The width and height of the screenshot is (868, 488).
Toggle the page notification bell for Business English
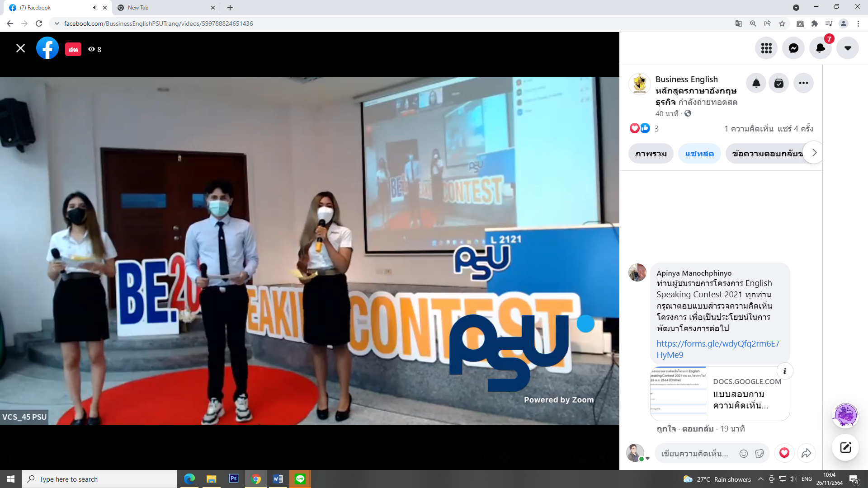pos(756,83)
